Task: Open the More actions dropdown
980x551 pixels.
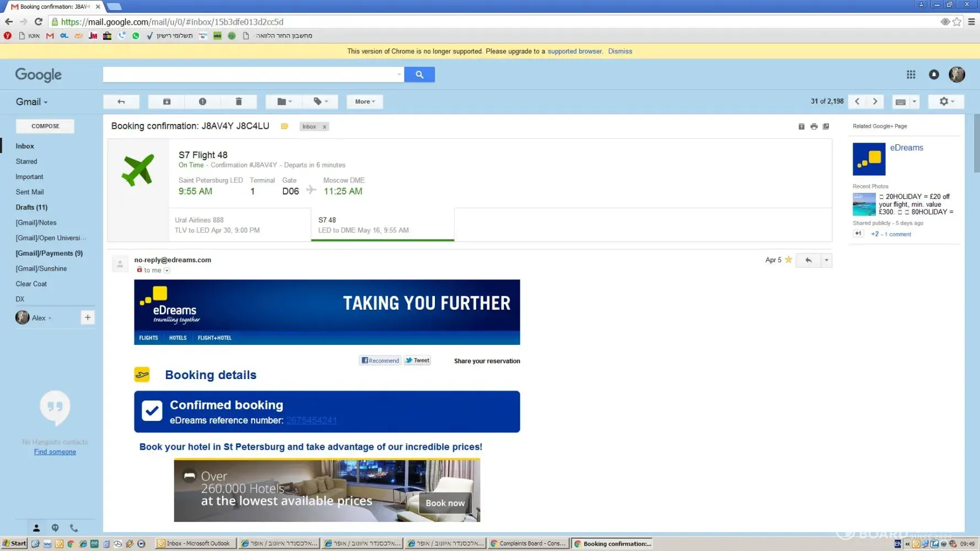Action: 364,101
